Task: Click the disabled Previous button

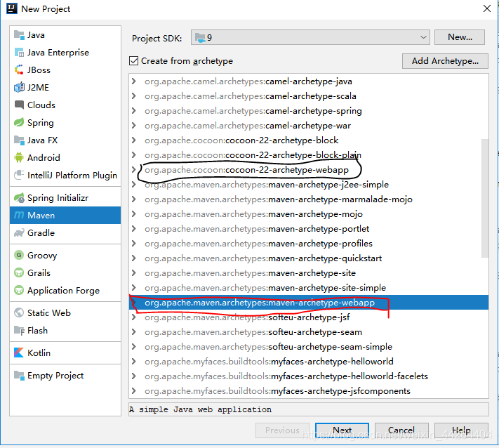Action: point(282,430)
